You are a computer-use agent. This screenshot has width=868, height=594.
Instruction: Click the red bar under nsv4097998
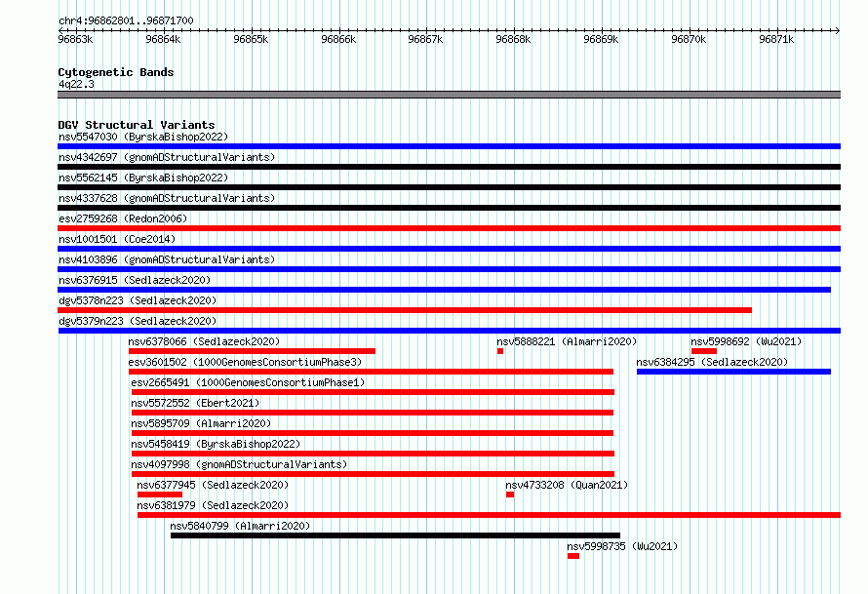374,474
